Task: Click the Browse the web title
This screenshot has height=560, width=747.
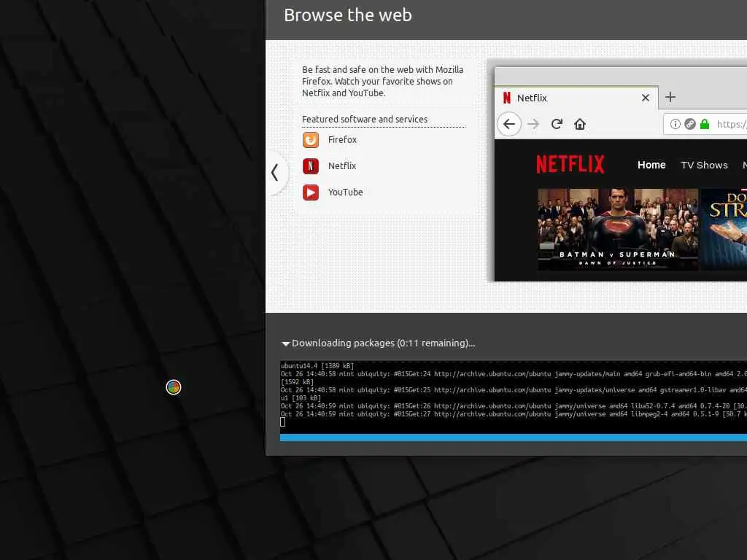Action: tap(348, 15)
